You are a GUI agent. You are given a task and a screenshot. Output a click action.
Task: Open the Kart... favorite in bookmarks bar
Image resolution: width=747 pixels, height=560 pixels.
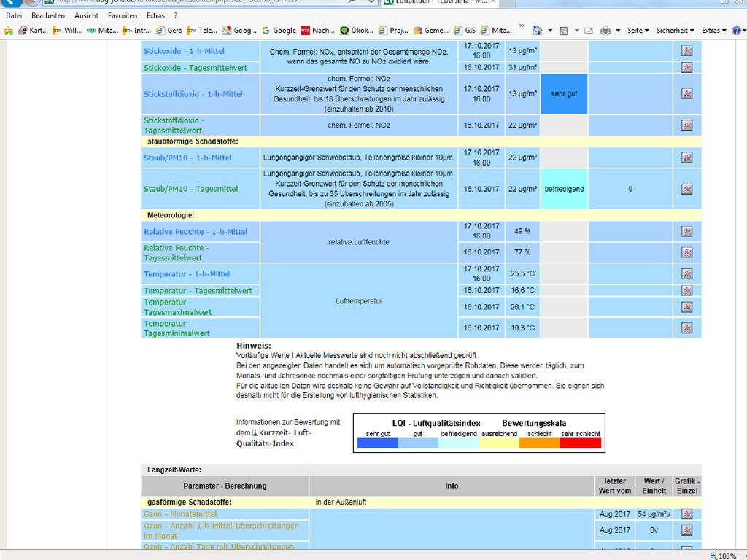(x=33, y=31)
